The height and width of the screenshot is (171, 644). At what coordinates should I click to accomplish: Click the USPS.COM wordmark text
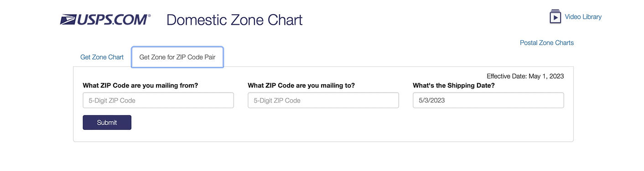112,20
